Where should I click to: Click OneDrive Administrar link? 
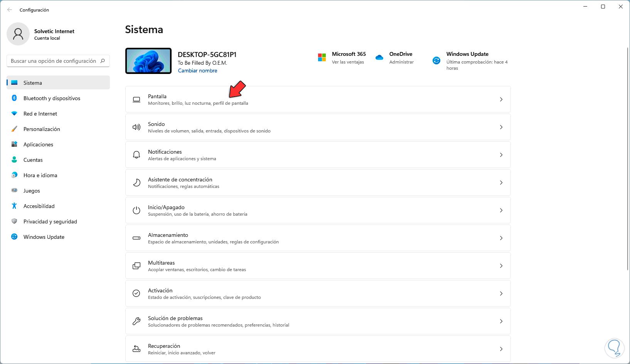click(x=401, y=62)
